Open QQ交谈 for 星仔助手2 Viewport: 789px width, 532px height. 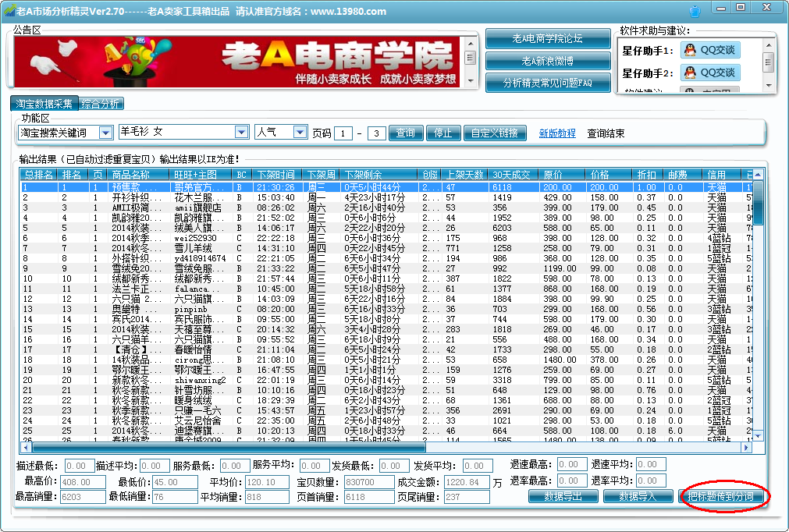tap(710, 73)
